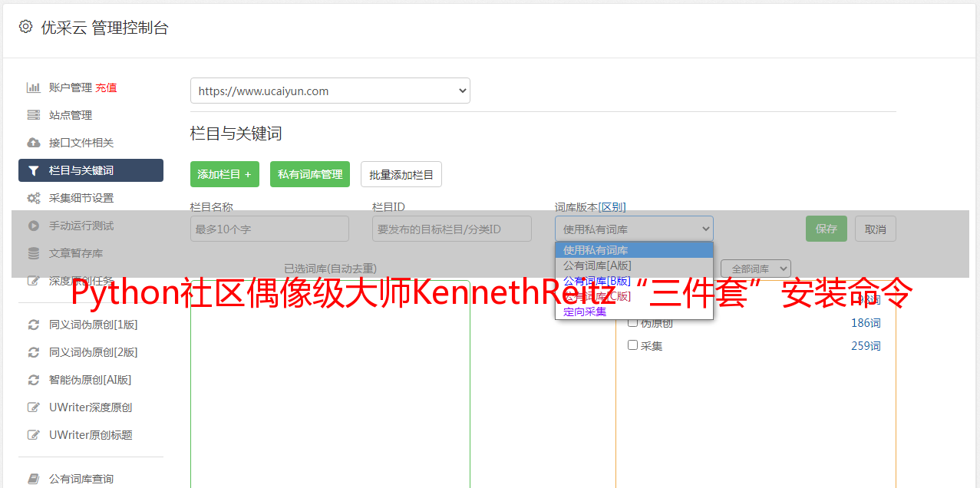Check the 伪原创 checkbox

click(x=633, y=322)
